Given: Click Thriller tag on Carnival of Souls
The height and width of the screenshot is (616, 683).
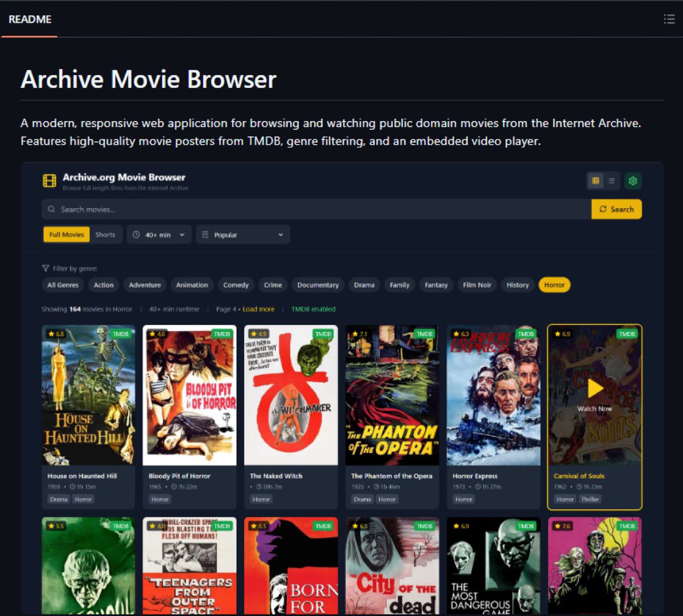Looking at the screenshot, I should pyautogui.click(x=590, y=499).
